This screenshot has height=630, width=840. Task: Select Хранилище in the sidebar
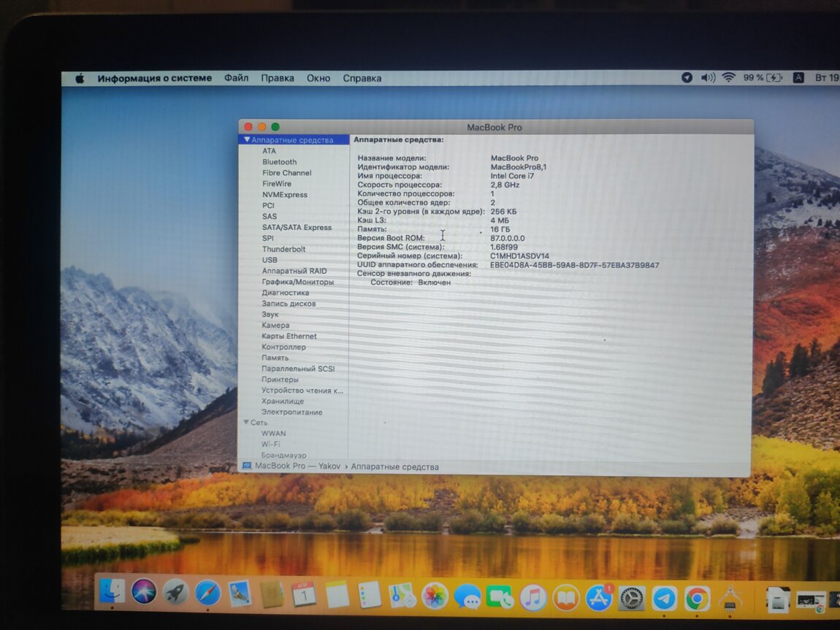point(283,401)
